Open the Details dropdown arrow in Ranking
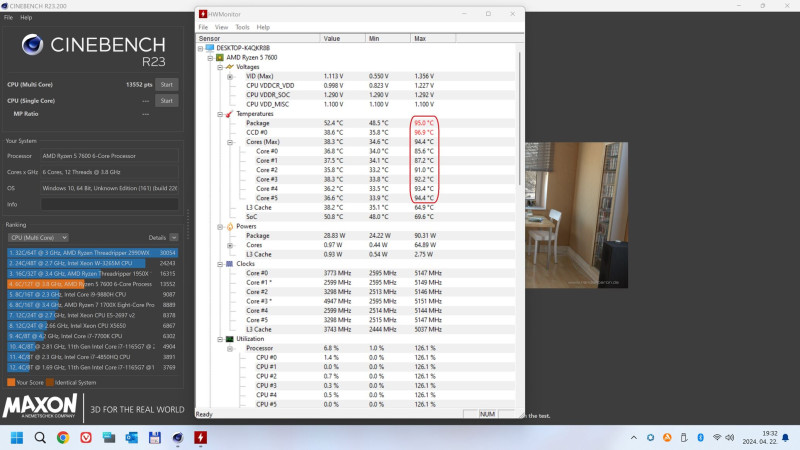 (174, 238)
